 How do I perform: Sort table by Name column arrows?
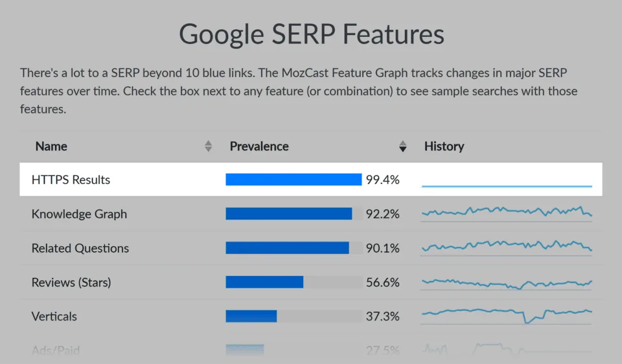coord(208,146)
